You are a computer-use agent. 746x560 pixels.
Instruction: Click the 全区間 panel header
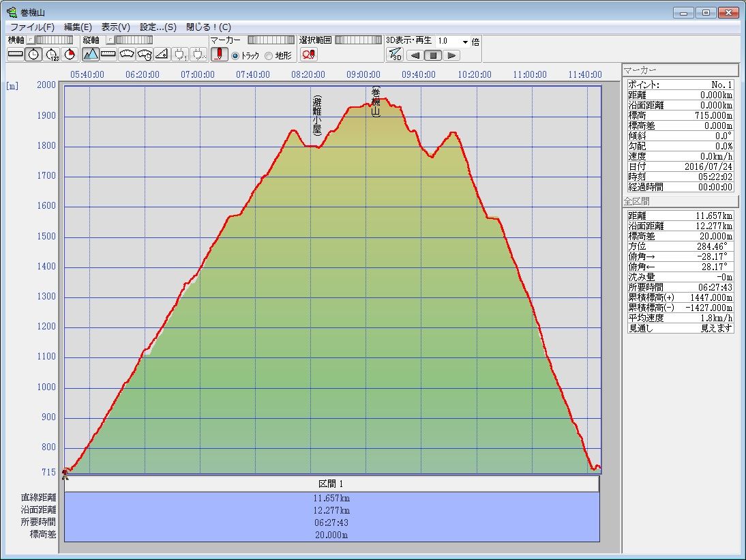[x=681, y=201]
